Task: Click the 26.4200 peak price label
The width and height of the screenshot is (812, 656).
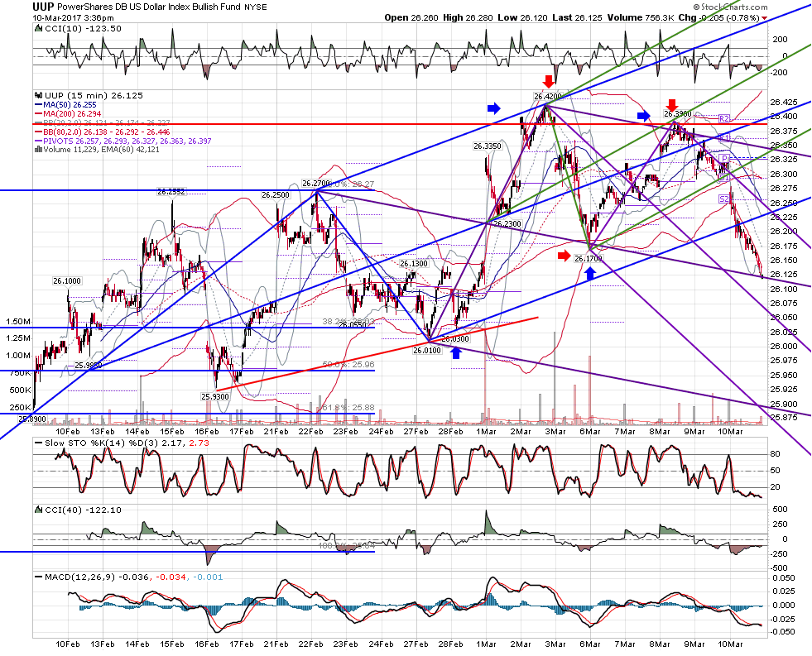Action: coord(548,96)
